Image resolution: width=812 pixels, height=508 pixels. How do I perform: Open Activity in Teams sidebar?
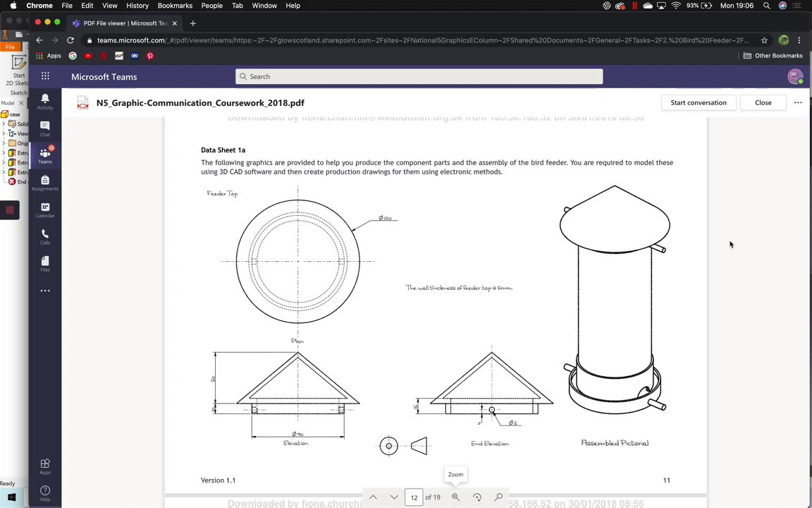[x=45, y=102]
